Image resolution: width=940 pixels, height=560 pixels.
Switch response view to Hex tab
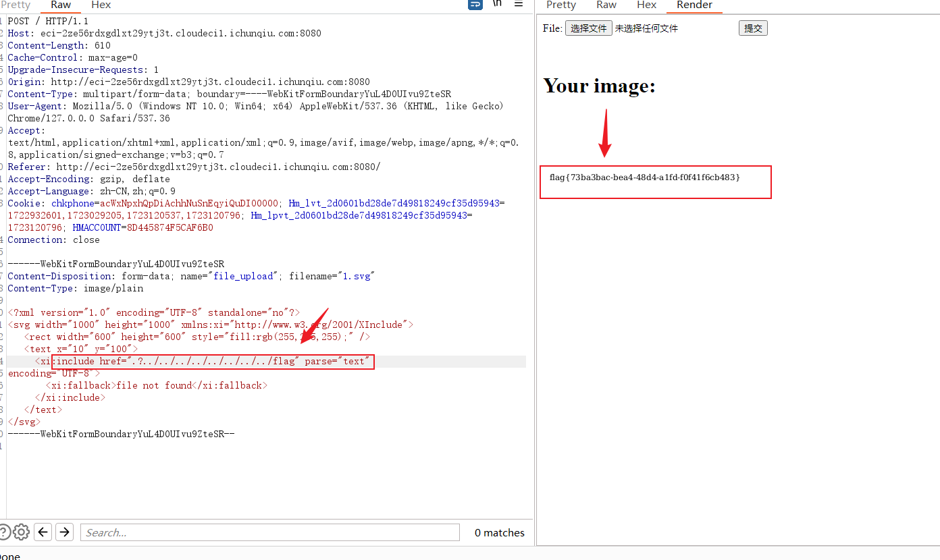point(646,5)
